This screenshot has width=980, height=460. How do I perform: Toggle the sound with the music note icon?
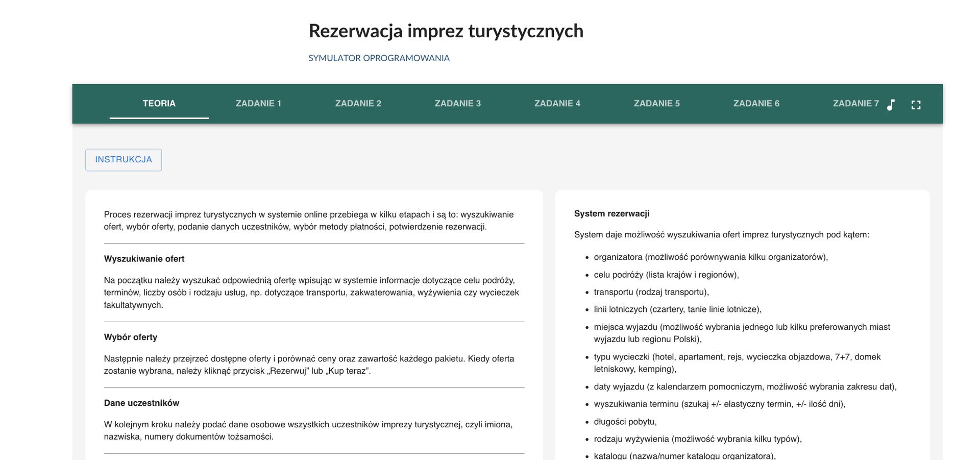pos(891,104)
